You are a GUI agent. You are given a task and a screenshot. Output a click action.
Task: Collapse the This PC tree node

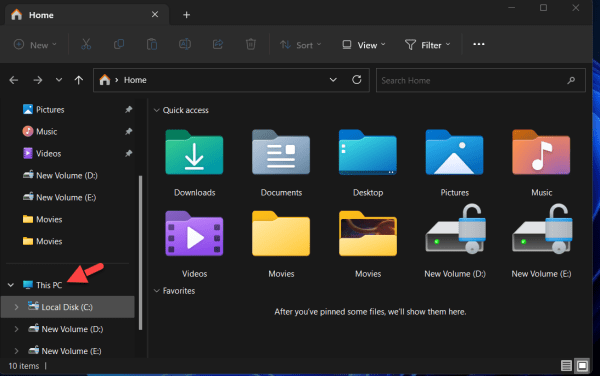point(11,285)
